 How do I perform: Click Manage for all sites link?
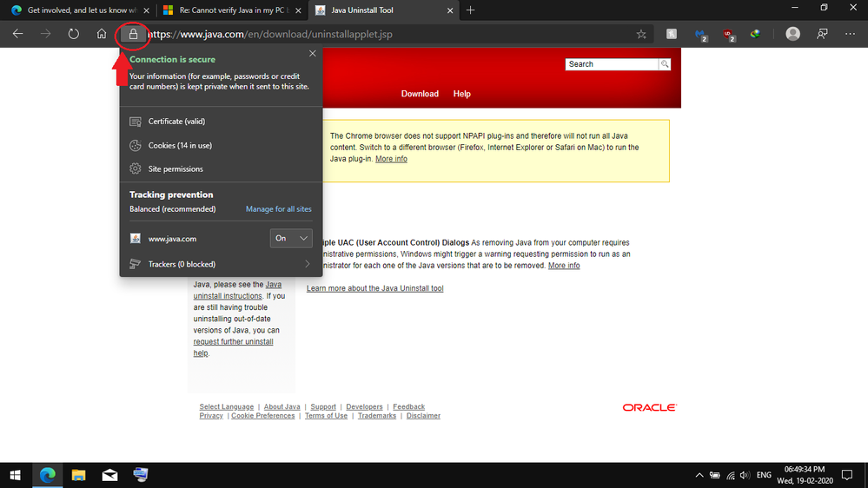[x=278, y=209]
